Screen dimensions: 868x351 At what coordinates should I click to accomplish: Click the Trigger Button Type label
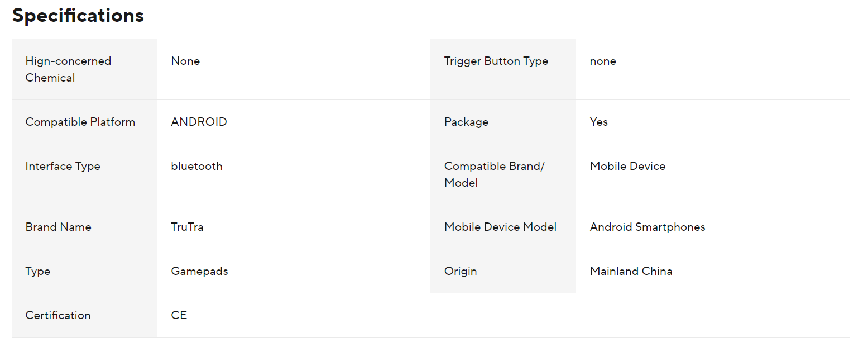(x=496, y=61)
